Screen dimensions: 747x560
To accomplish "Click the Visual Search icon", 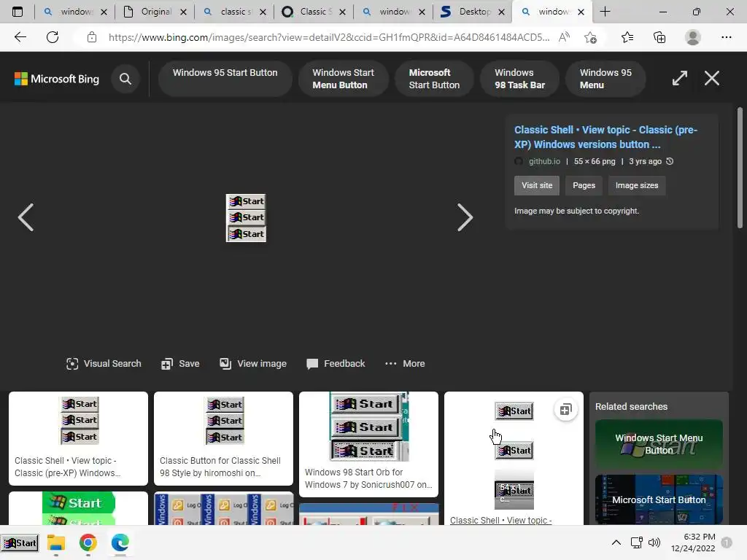I will click(72, 364).
